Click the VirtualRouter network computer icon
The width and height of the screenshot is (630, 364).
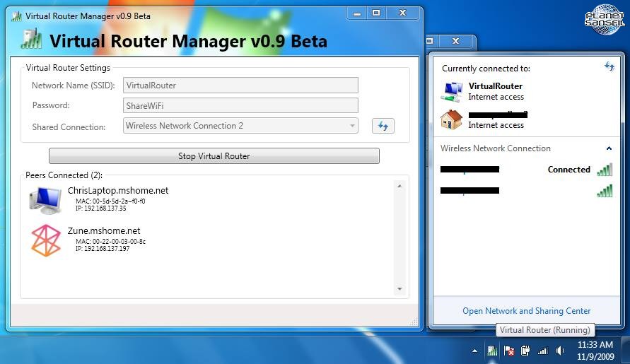pyautogui.click(x=452, y=92)
